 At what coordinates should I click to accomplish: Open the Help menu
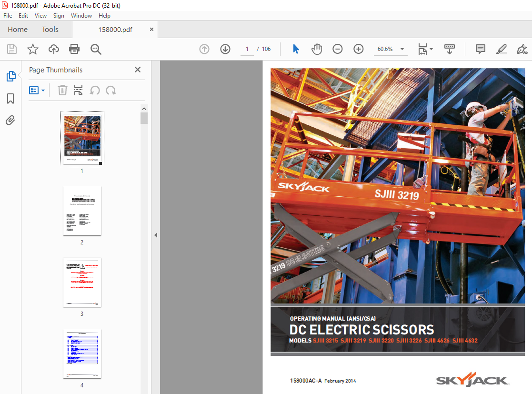coord(104,16)
